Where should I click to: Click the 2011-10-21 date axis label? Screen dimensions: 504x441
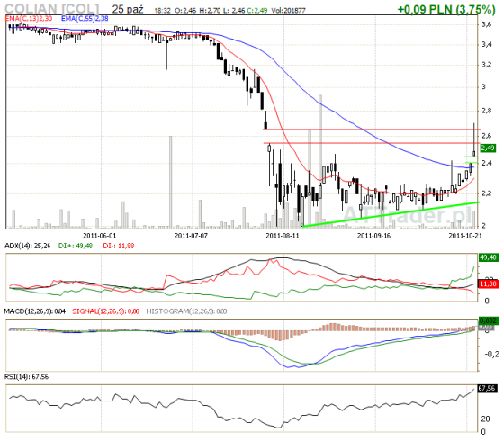pyautogui.click(x=465, y=236)
